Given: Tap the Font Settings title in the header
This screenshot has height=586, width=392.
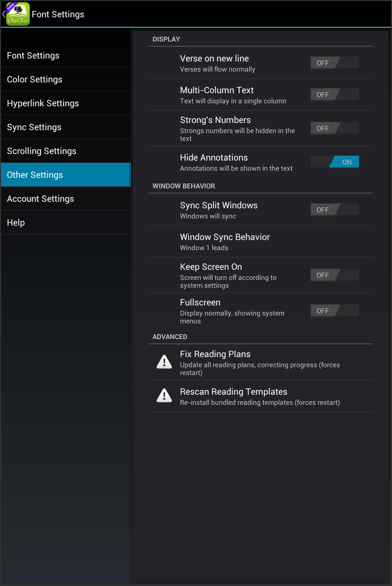Looking at the screenshot, I should coord(58,14).
